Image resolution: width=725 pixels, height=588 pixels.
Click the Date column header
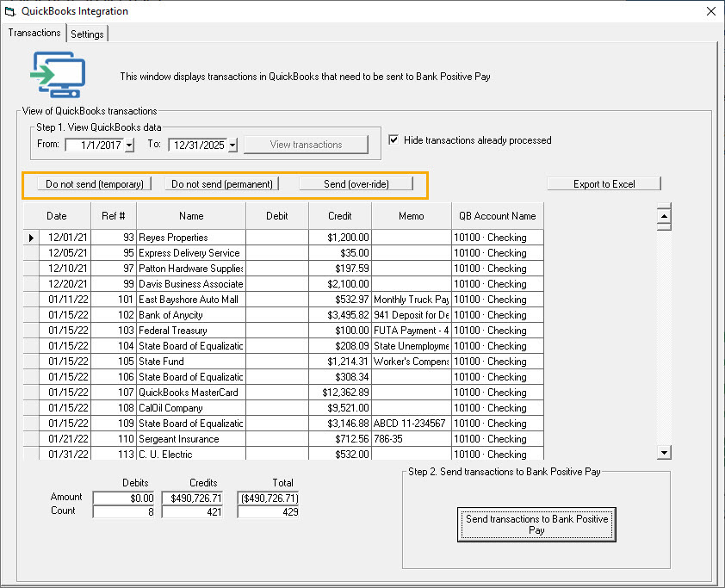pos(57,216)
